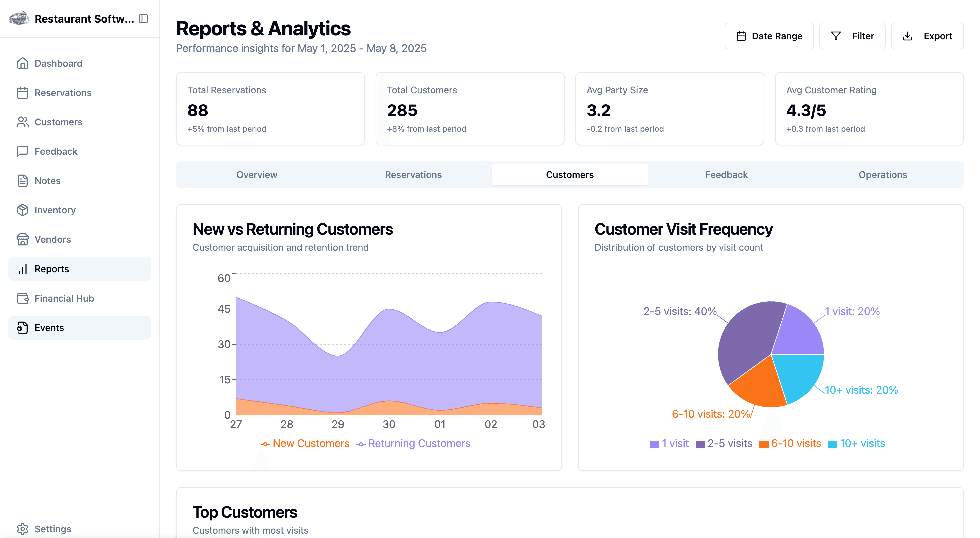Open Dashboard from the sidebar
The width and height of the screenshot is (980, 538).
point(80,63)
